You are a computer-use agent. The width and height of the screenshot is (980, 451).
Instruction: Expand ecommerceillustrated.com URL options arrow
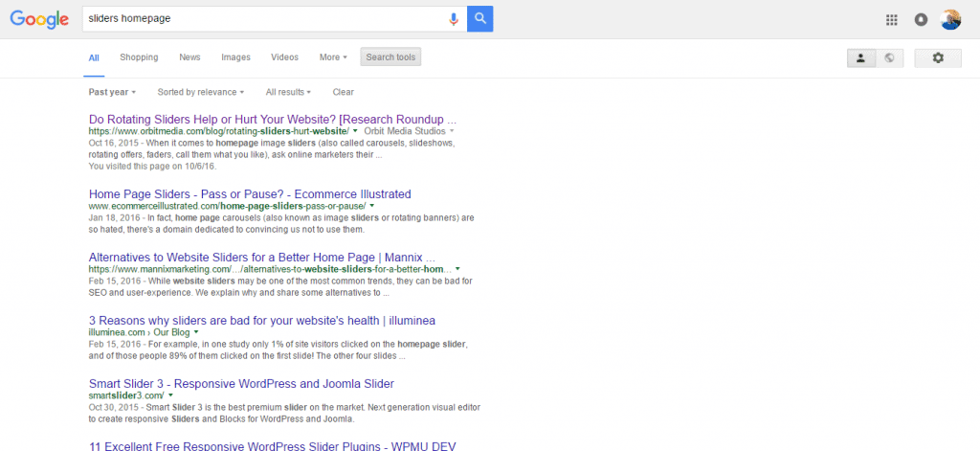click(372, 206)
